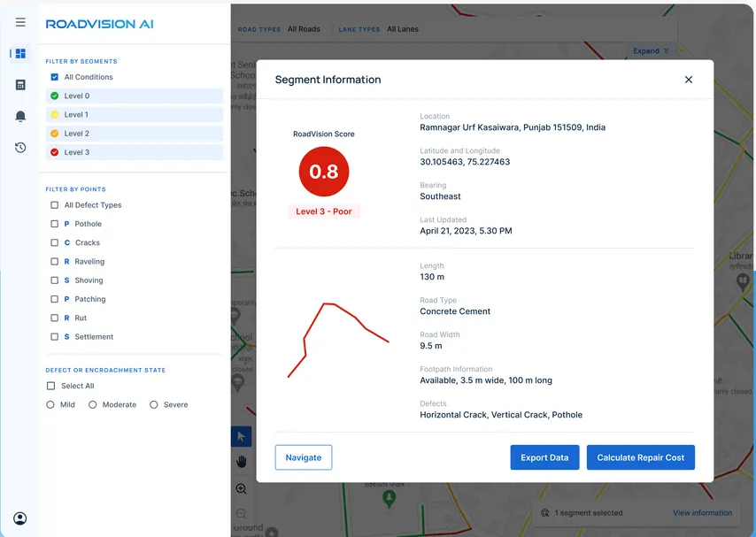Image resolution: width=756 pixels, height=537 pixels.
Task: Select the Moderate radio button
Action: click(x=93, y=405)
